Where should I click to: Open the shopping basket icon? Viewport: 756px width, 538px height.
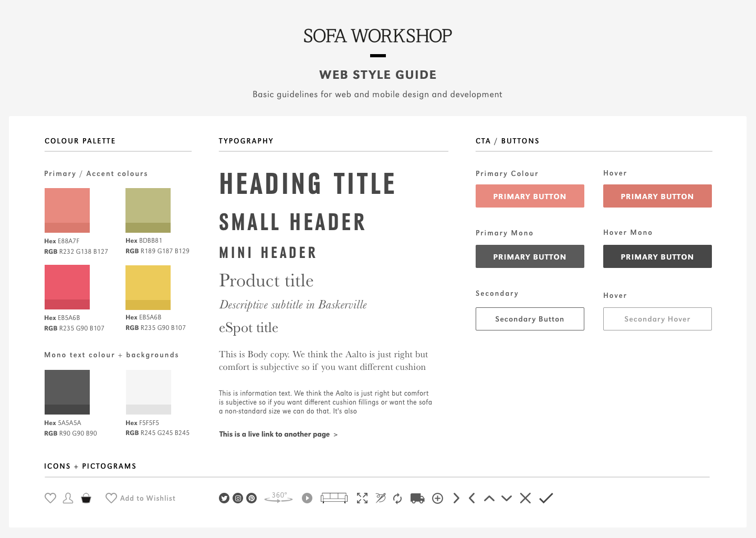point(86,498)
